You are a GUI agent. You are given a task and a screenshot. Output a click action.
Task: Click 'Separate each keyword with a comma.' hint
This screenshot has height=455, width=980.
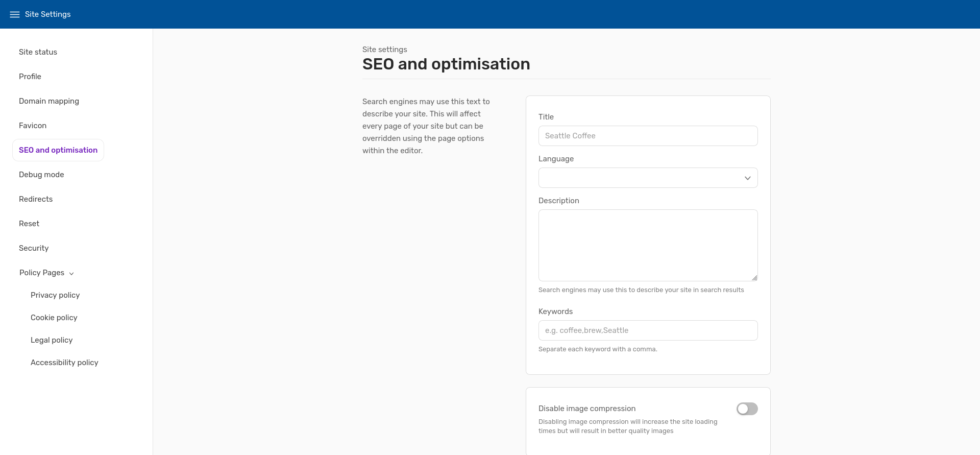click(598, 349)
